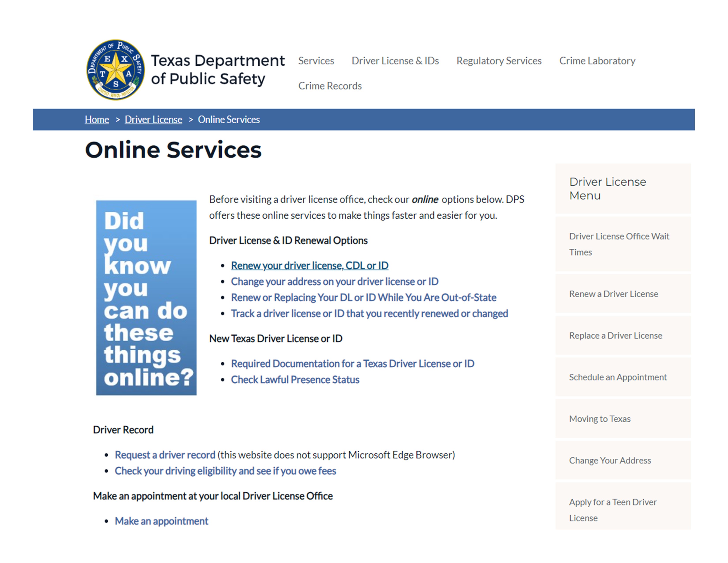Click Online Services breadcrumb text

tap(229, 119)
